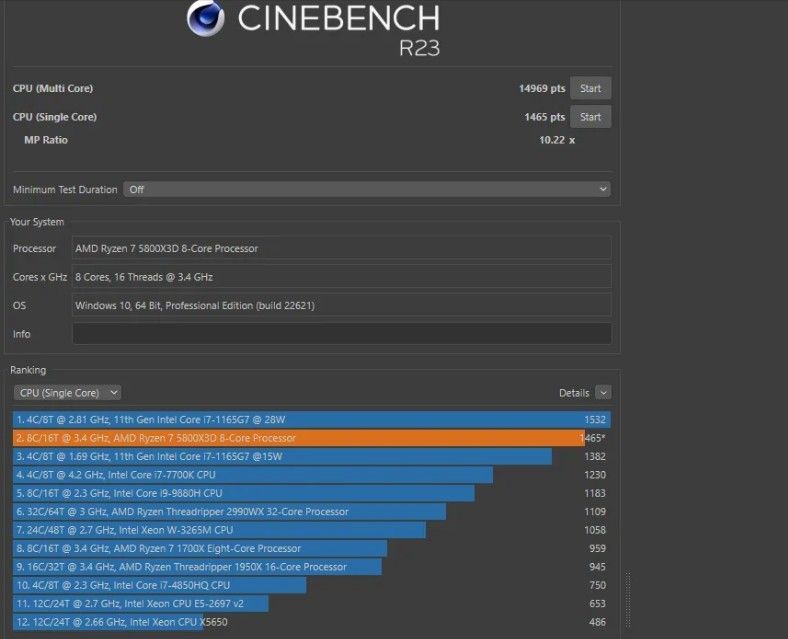Select ranking row Intel Core i7-4850HQ

(312, 585)
